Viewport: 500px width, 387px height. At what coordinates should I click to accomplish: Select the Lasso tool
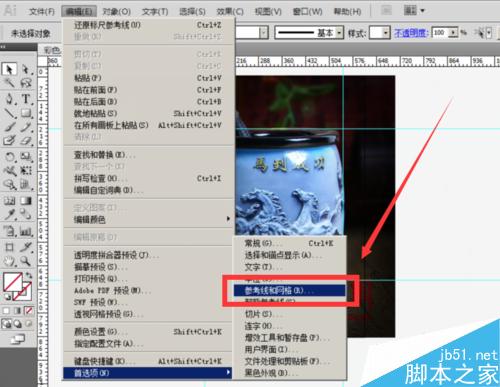click(x=26, y=82)
